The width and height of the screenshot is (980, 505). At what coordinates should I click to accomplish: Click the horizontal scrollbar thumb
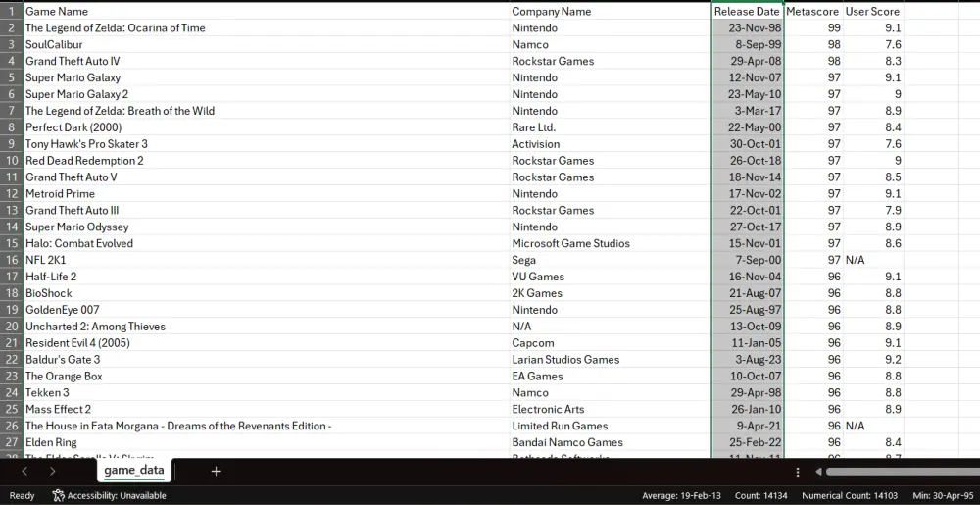coord(903,472)
